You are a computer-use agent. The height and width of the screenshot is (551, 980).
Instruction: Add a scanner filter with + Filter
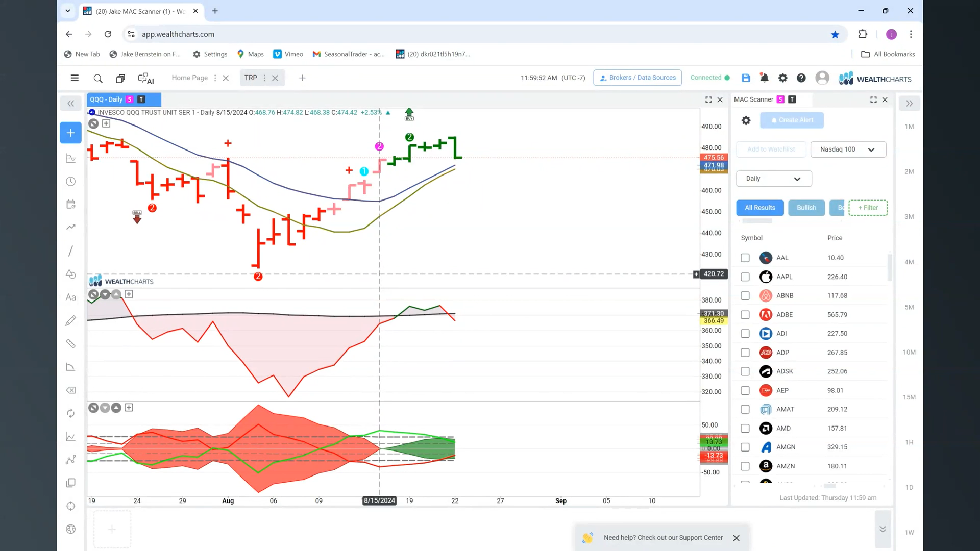pyautogui.click(x=868, y=208)
